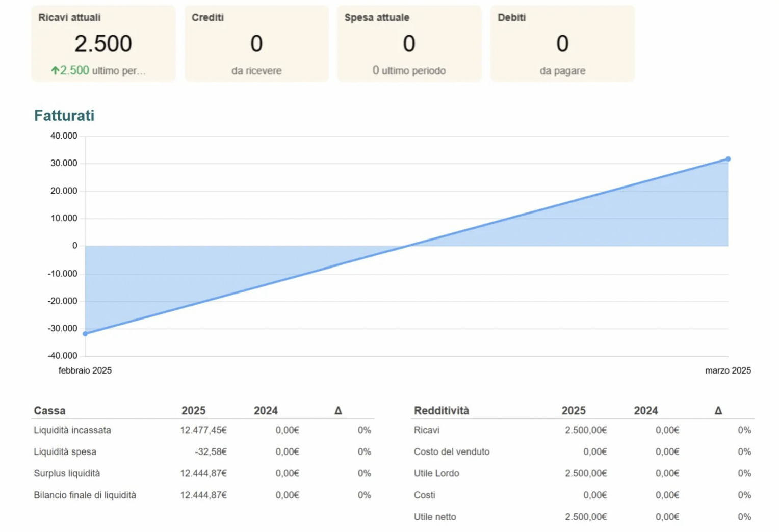Open the Ricavi attuali summary card
The height and width of the screenshot is (532, 779).
tap(103, 43)
